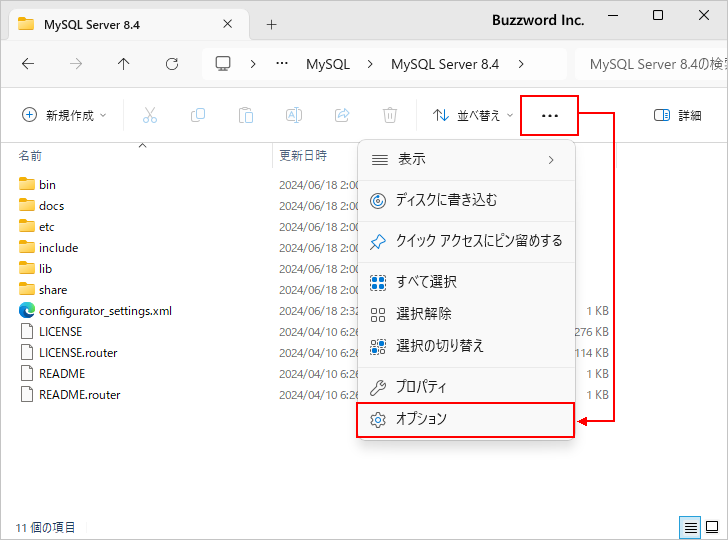728x540 pixels.
Task: Open the 新規作成 dropdown
Action: [64, 115]
